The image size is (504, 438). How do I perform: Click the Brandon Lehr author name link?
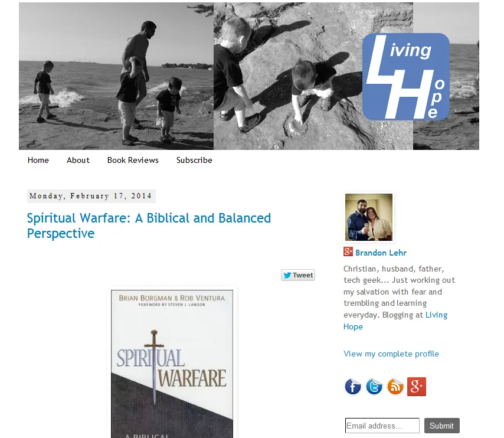pos(381,253)
